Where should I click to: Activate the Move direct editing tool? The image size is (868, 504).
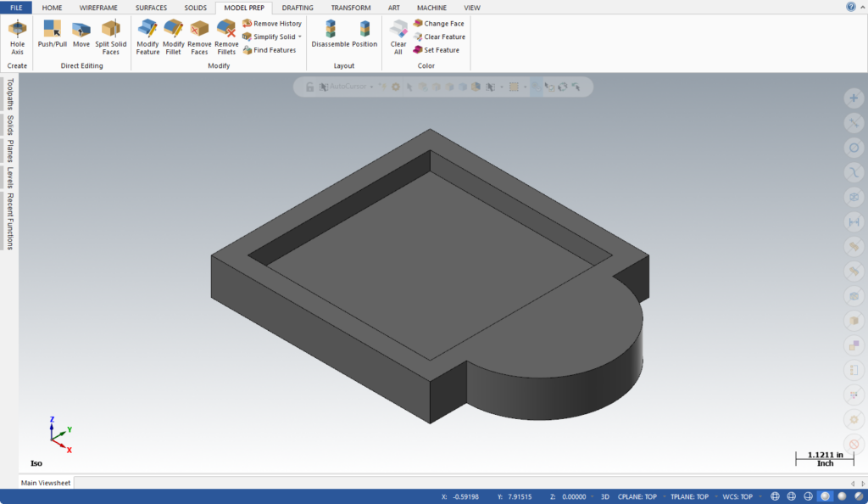81,34
